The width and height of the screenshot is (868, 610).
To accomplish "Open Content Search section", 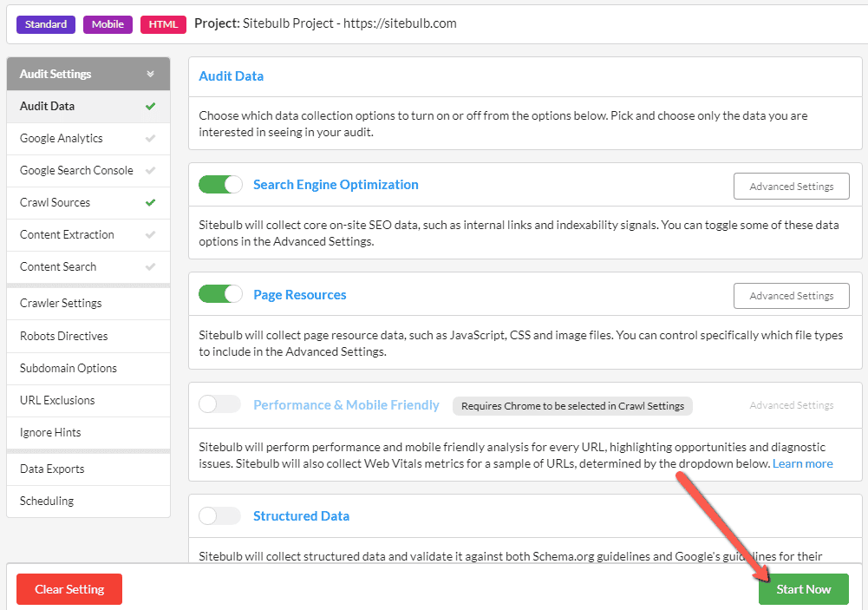I will coord(88,267).
